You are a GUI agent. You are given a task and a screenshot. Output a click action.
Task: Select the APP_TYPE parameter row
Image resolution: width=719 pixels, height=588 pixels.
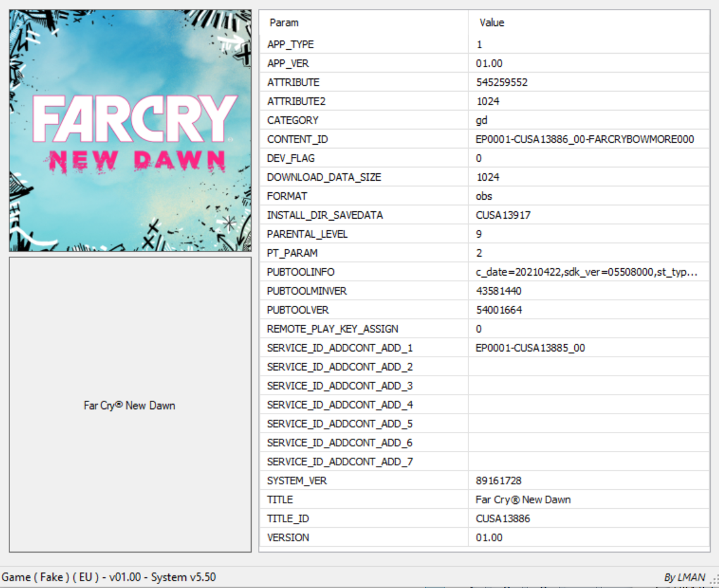coord(484,44)
